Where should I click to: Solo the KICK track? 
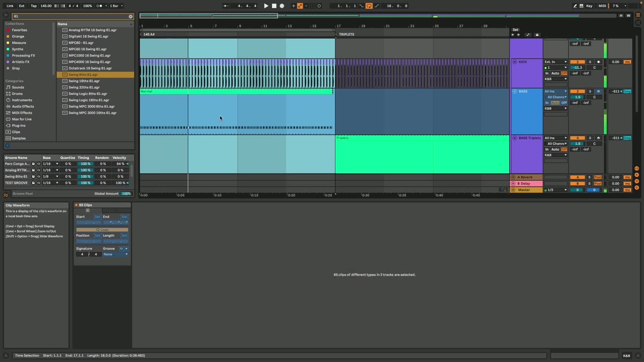(590, 62)
